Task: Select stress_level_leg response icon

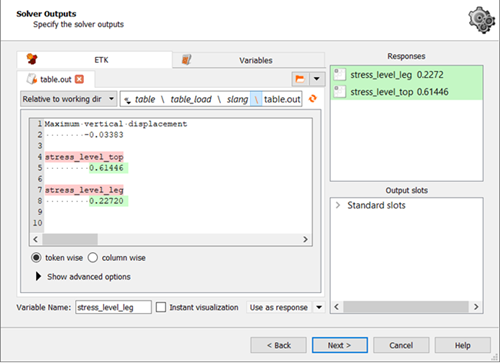Action: click(340, 74)
